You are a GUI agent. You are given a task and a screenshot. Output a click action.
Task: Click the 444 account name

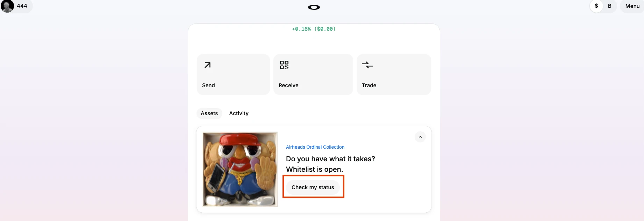(22, 6)
